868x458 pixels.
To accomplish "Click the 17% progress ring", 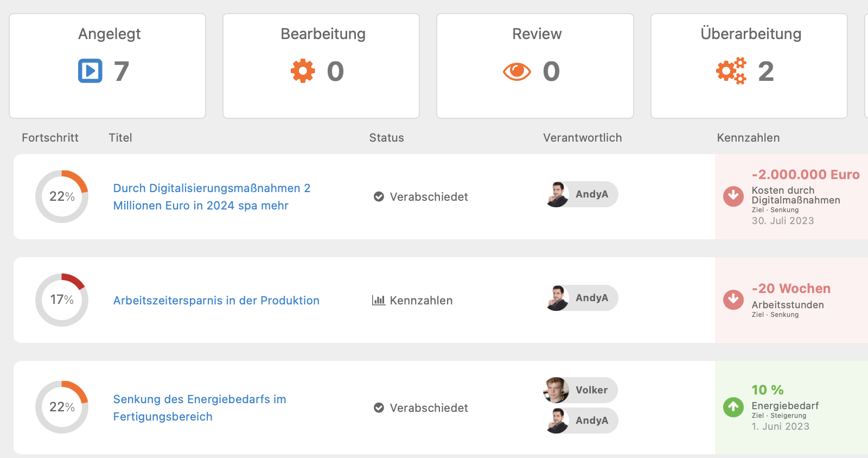I will [62, 300].
